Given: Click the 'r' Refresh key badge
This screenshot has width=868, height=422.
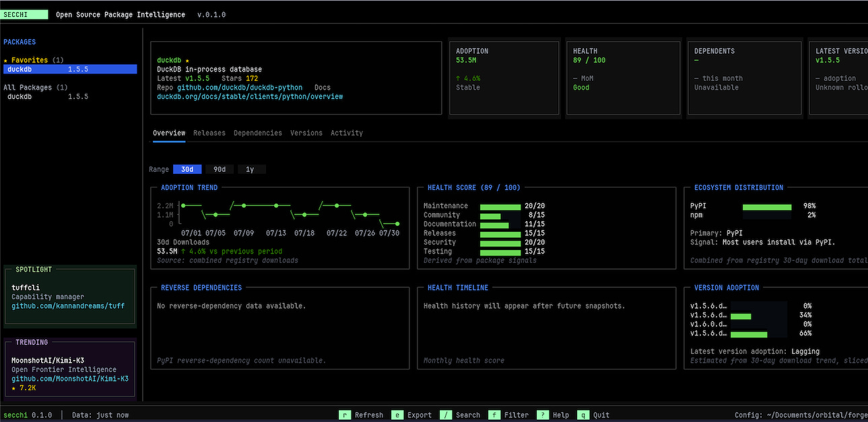Looking at the screenshot, I should [345, 415].
